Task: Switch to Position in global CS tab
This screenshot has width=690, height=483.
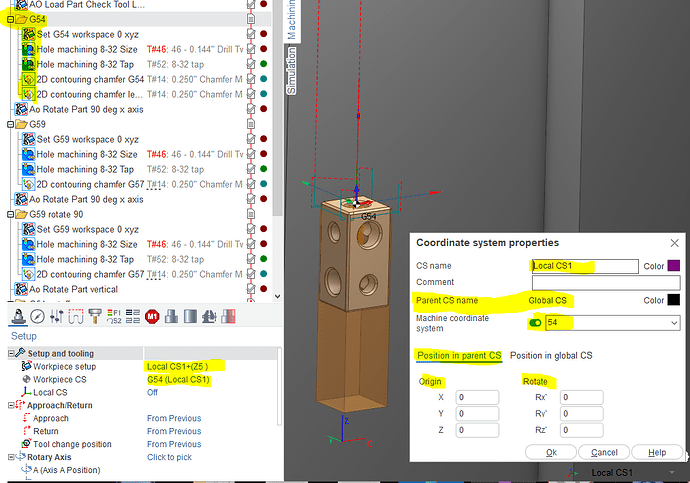Action: tap(551, 355)
